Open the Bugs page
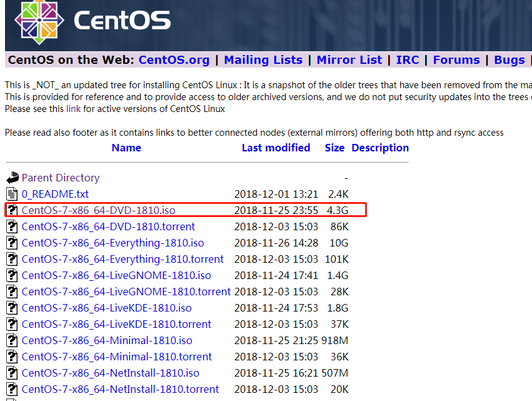This screenshot has width=532, height=401. 509,59
